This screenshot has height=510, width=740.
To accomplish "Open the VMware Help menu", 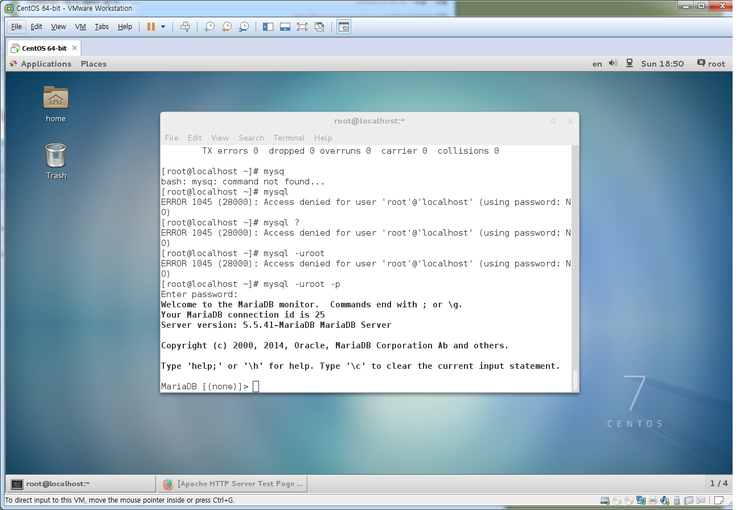I will click(125, 27).
